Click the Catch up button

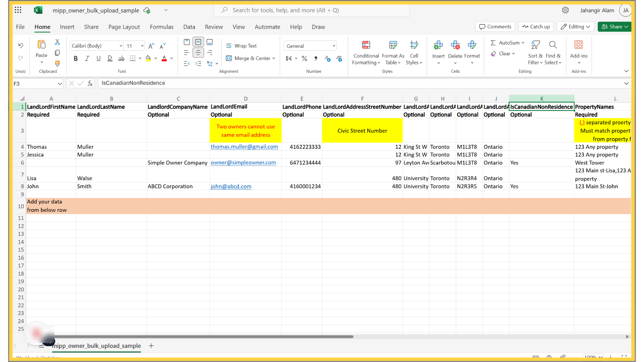point(536,27)
